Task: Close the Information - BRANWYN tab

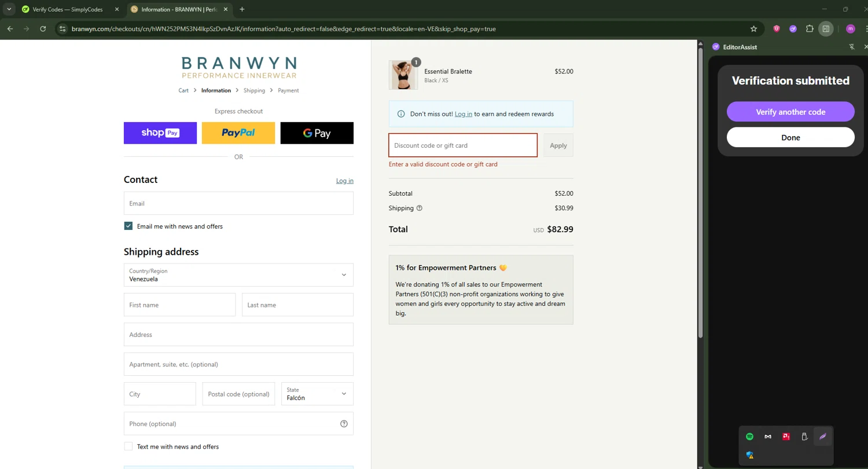Action: pos(226,9)
